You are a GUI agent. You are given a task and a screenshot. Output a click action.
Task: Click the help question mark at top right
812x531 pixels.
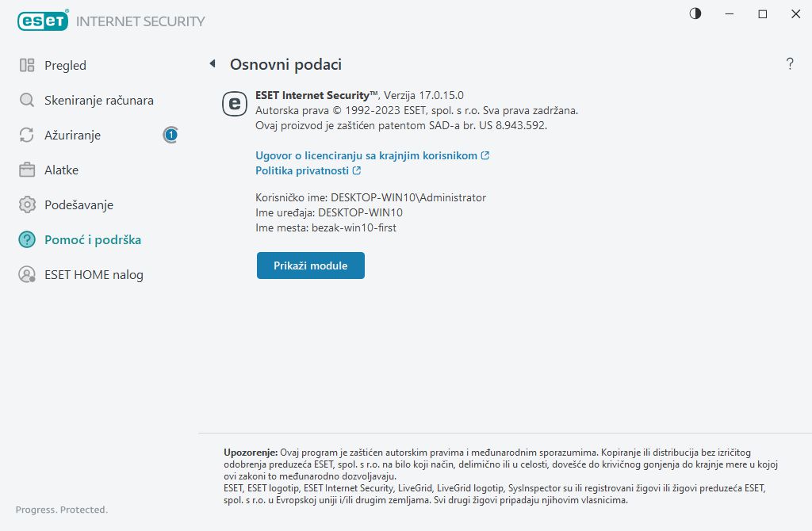tap(790, 64)
